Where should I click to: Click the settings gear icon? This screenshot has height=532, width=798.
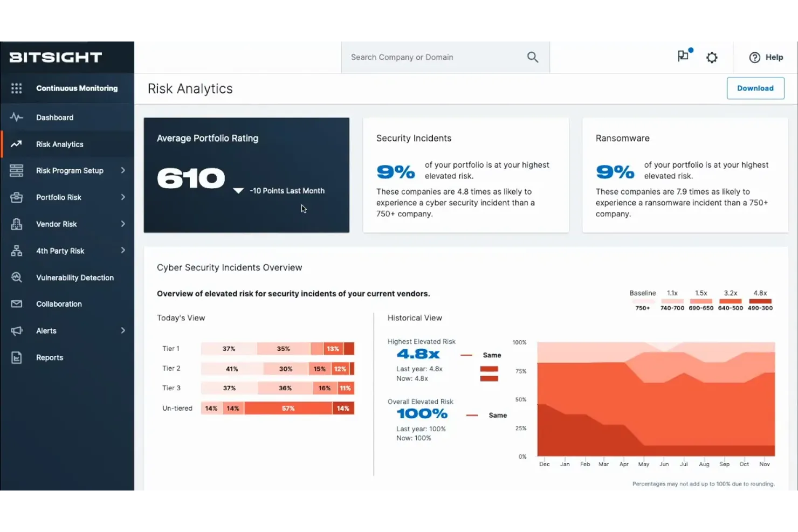pos(712,57)
